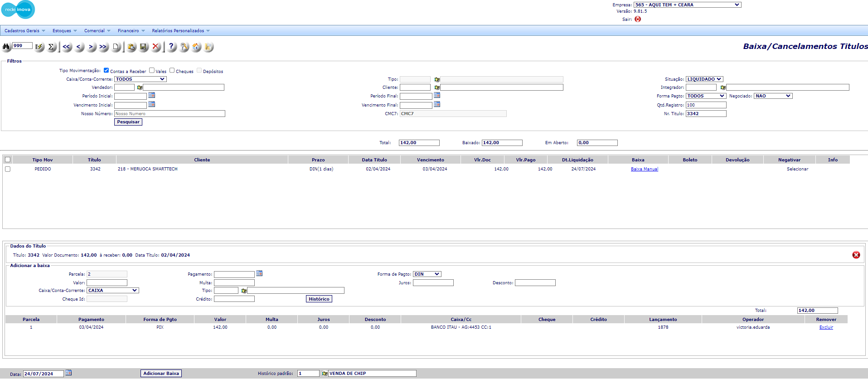The width and height of the screenshot is (868, 384).
Task: Open Tipo lookup icon in filters
Action: click(x=437, y=79)
